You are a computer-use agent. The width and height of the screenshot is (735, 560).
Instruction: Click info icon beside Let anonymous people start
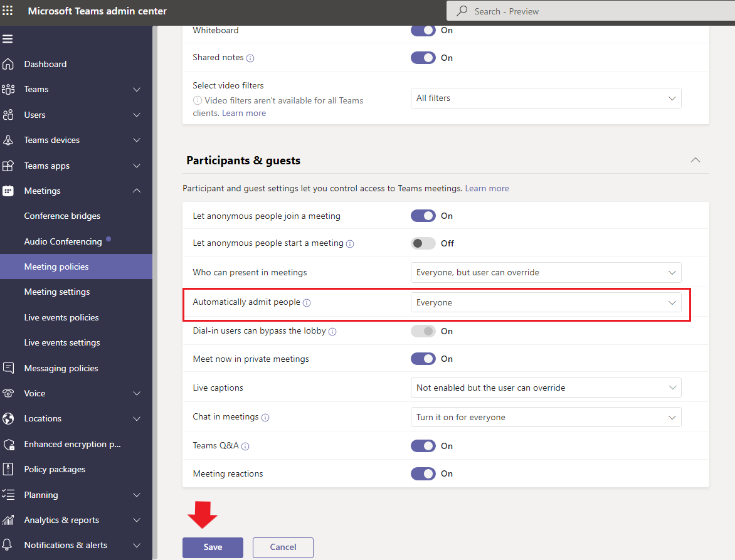point(350,244)
